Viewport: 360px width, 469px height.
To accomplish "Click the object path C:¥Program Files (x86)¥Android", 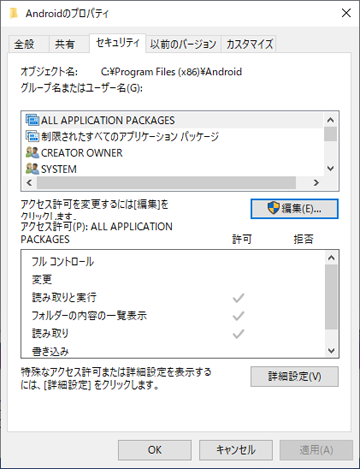I will pos(171,72).
